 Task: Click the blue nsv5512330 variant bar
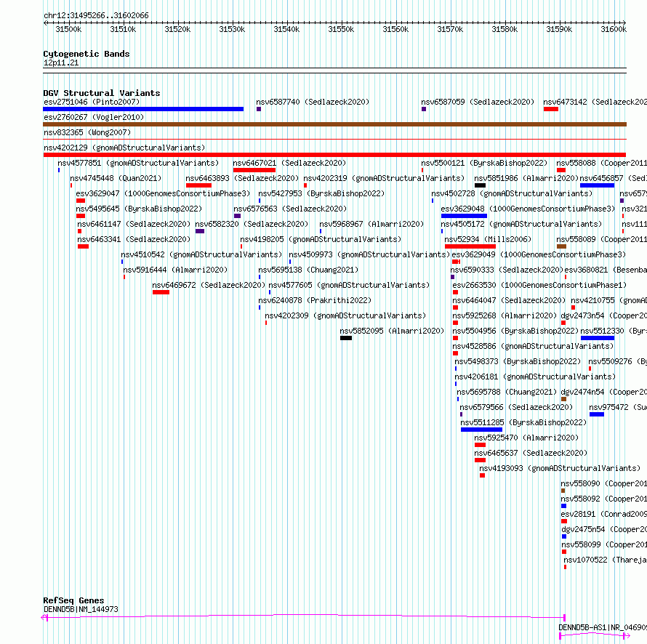click(x=598, y=338)
